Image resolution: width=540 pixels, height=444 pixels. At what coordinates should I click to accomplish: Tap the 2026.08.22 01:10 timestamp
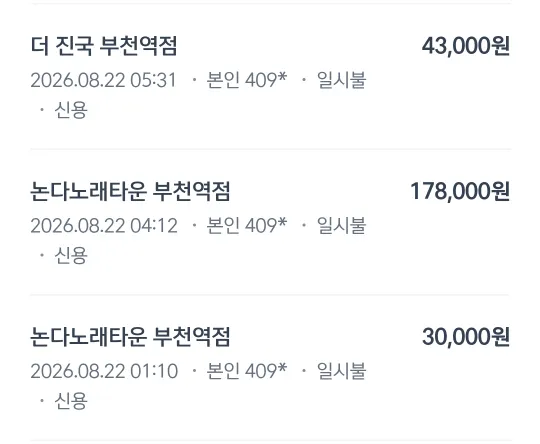coord(104,371)
